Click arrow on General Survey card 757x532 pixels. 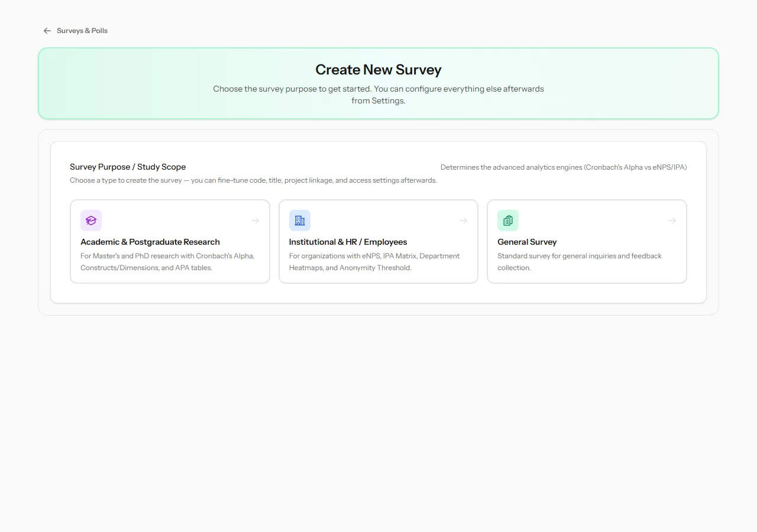click(x=672, y=220)
